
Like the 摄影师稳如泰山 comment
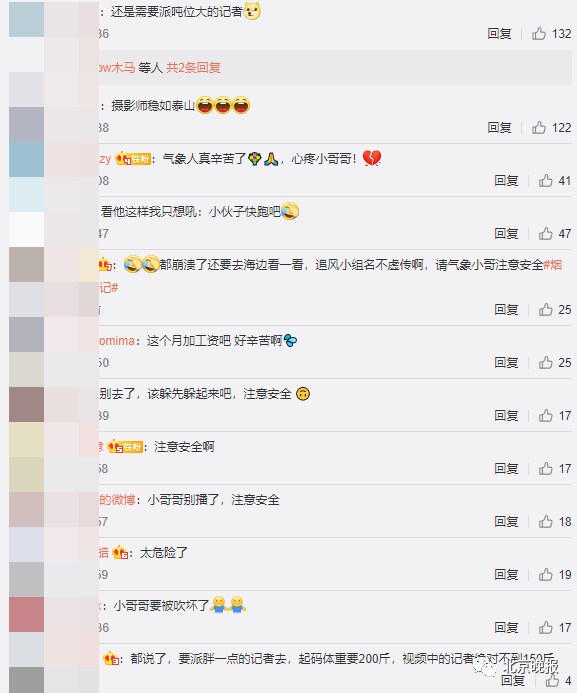click(539, 128)
